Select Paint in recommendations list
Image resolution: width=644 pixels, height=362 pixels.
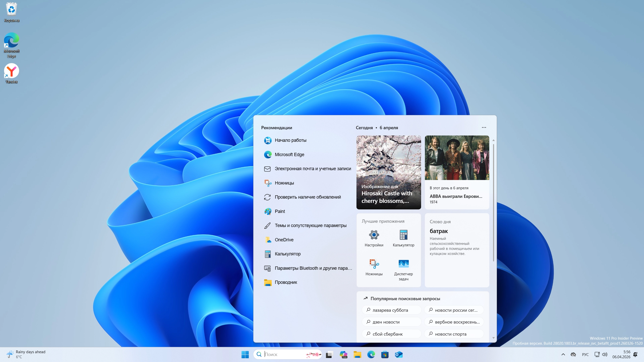pyautogui.click(x=280, y=211)
